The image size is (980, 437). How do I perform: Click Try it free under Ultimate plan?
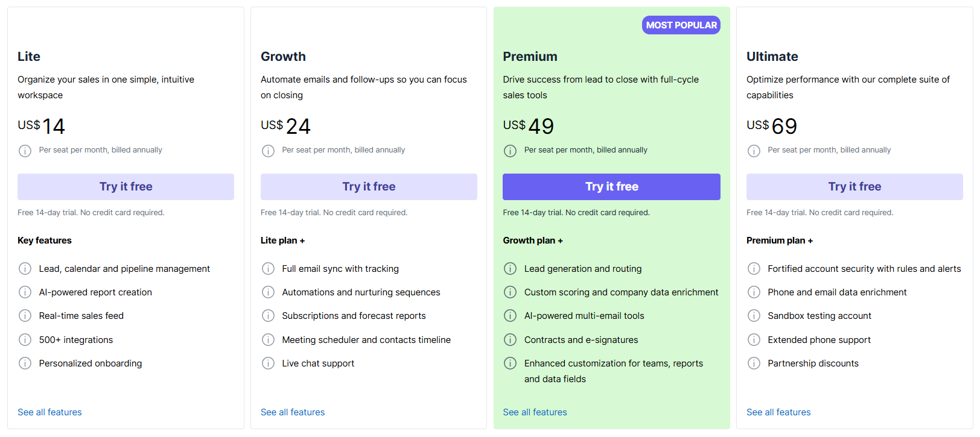(x=854, y=187)
